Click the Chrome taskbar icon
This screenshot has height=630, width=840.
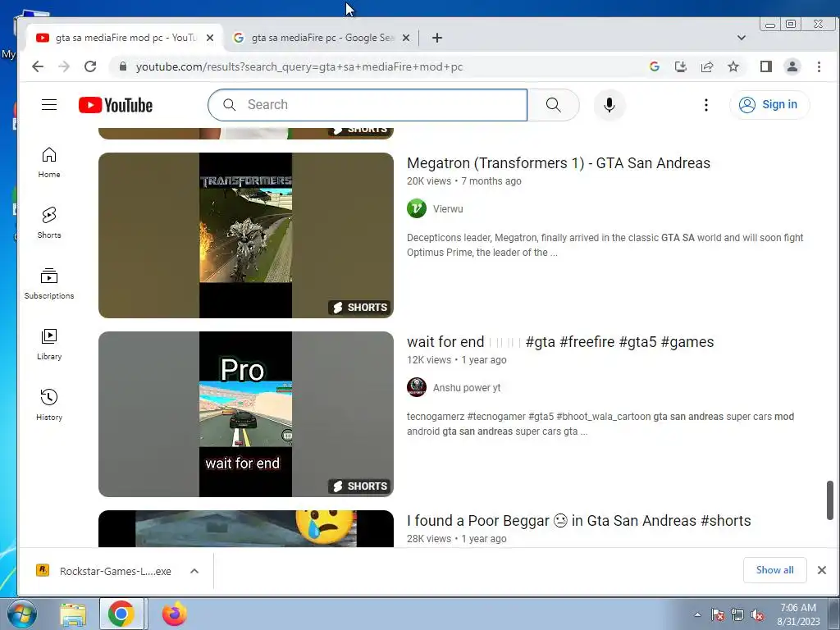121,614
